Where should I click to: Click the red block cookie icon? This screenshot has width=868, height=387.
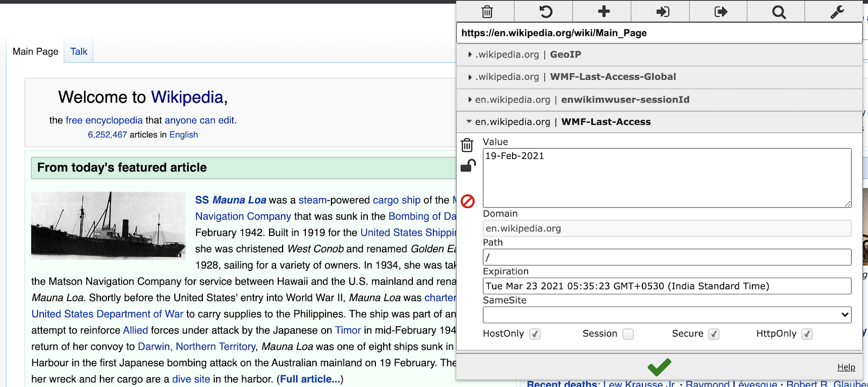tap(468, 201)
